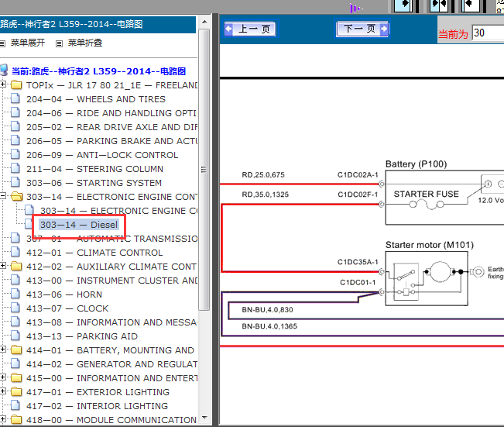Expand the 412—02 AUXILIARY CLIMATE CONTROL folder
Image resolution: width=504 pixels, height=427 pixels.
click(3, 266)
